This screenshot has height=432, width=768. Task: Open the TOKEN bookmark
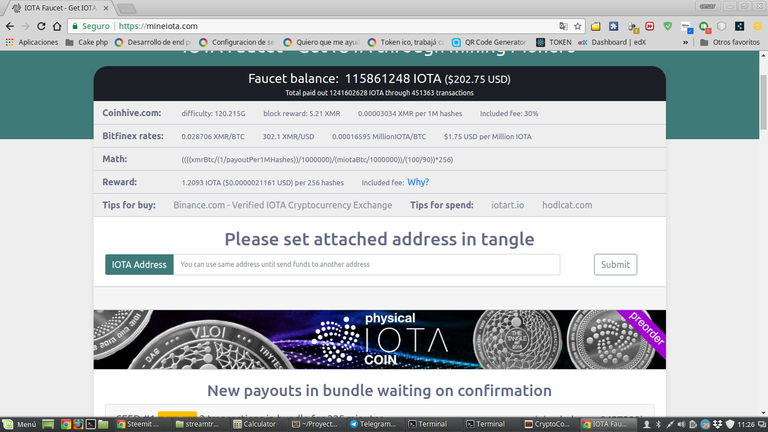click(x=554, y=42)
